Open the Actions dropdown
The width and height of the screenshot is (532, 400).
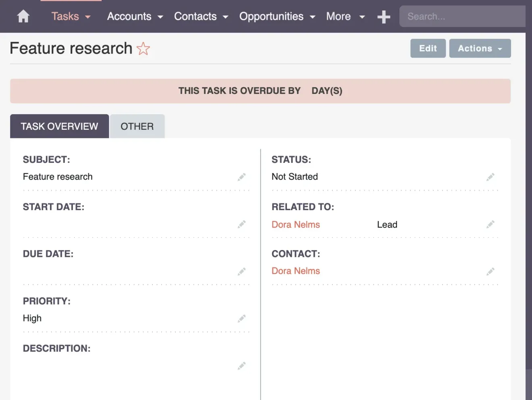480,48
